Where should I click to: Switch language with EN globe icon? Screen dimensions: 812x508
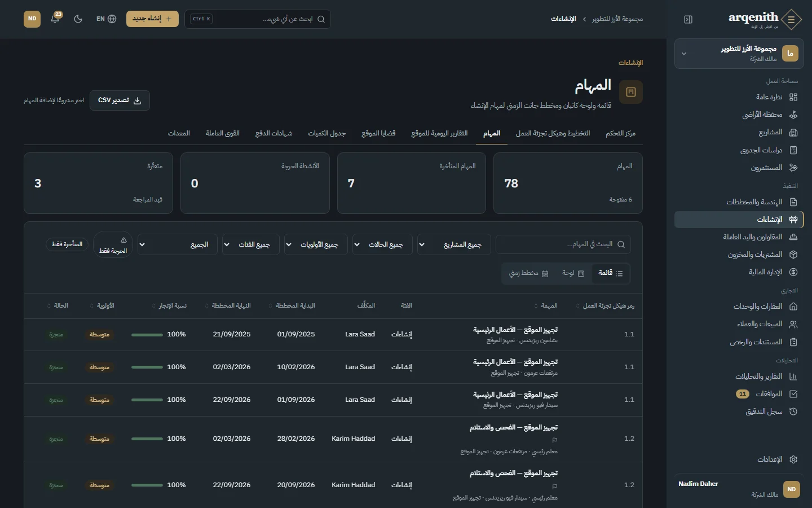click(x=106, y=19)
